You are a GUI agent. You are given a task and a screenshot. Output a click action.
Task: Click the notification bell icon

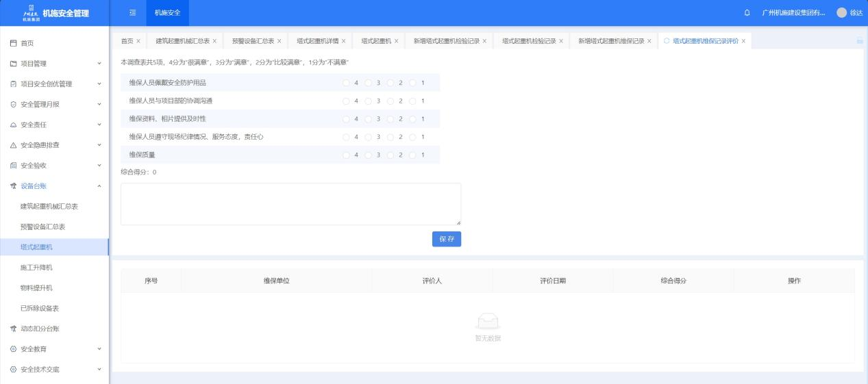pos(746,13)
